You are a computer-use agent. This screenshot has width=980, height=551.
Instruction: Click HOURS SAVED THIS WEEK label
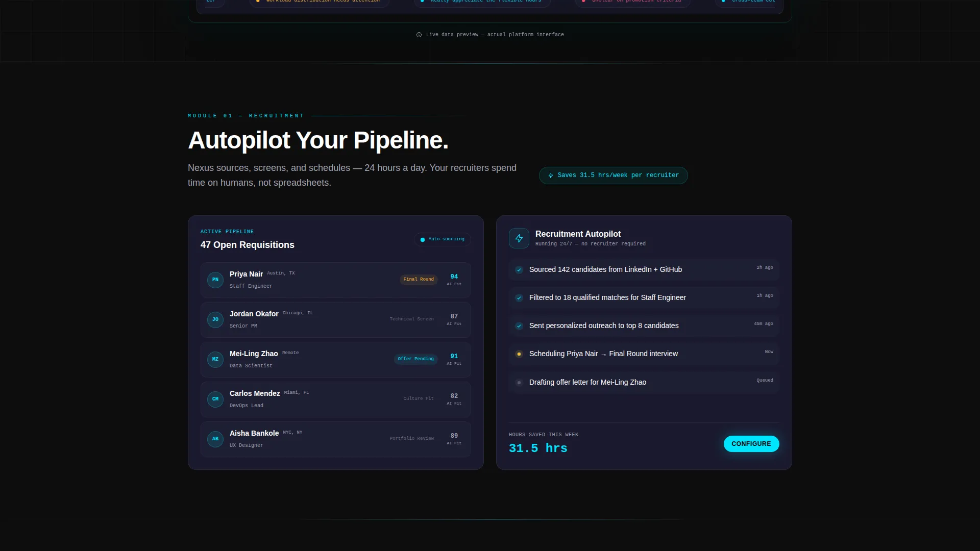point(544,435)
